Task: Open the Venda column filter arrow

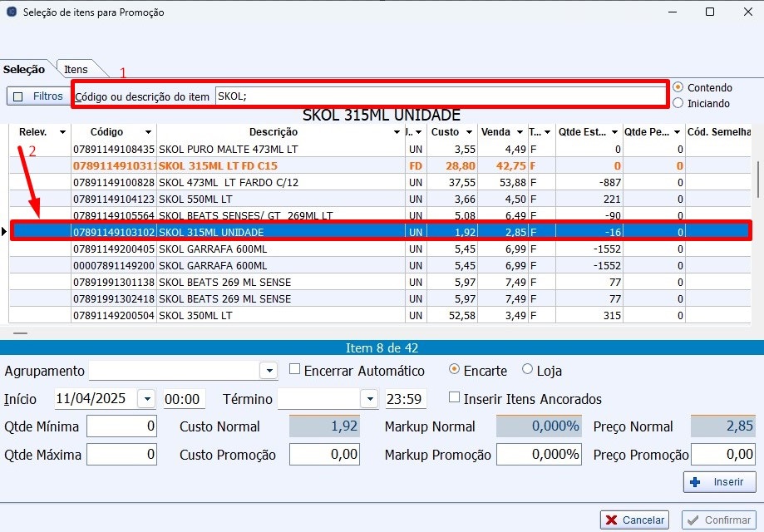Action: 520,132
